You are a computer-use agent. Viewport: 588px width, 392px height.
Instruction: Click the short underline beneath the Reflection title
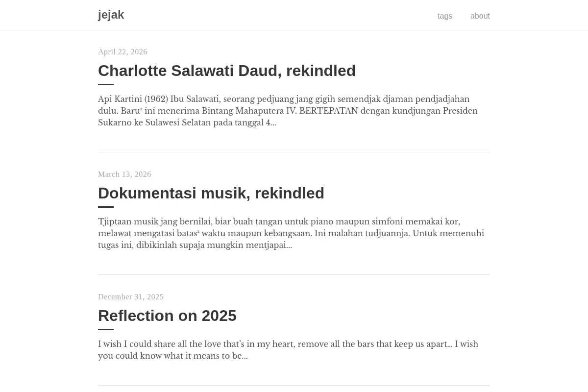(x=106, y=330)
